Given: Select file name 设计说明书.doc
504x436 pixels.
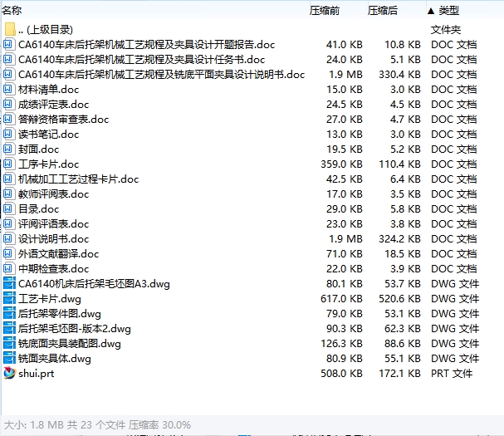Looking at the screenshot, I should pyautogui.click(x=53, y=239).
